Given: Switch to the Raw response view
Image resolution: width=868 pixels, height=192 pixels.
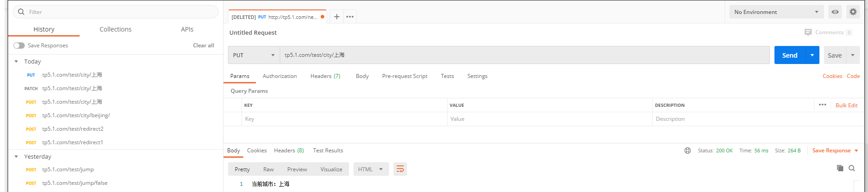Looking at the screenshot, I should (268, 169).
